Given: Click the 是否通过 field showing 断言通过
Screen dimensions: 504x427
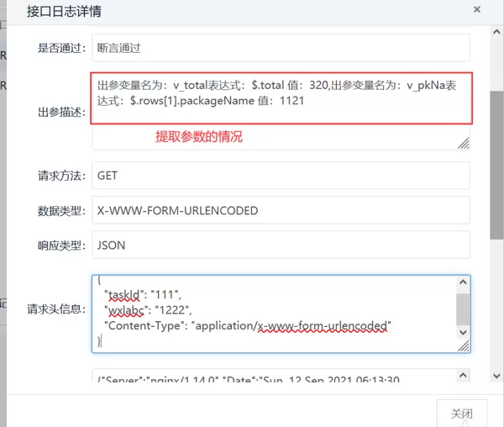Looking at the screenshot, I should pos(281,48).
